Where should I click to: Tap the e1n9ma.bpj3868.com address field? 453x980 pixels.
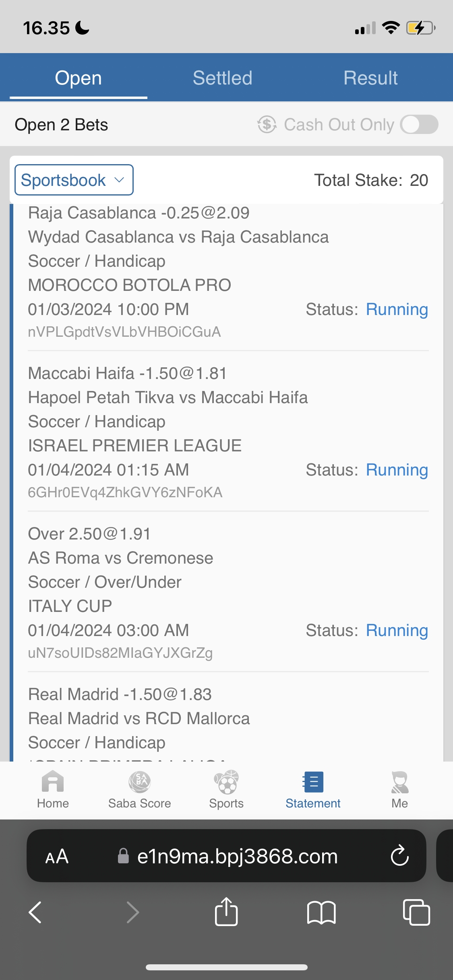pos(237,856)
